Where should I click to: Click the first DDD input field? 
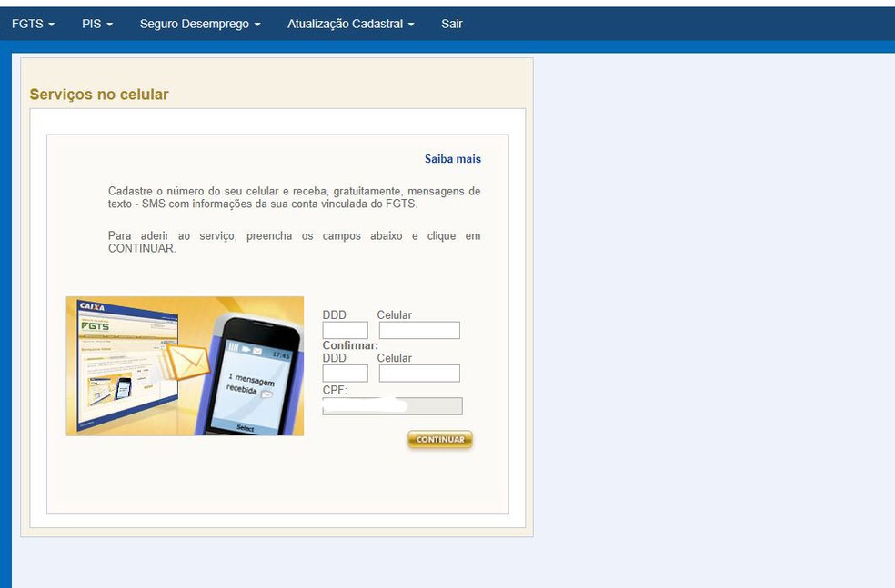coord(345,330)
